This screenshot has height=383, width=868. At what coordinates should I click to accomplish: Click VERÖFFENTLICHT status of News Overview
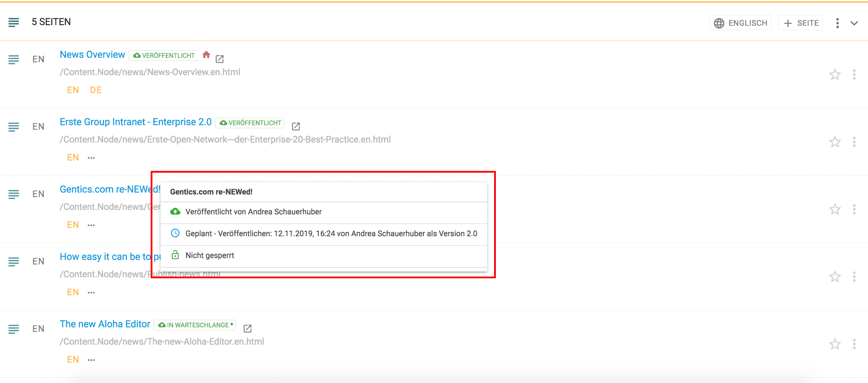coord(164,56)
